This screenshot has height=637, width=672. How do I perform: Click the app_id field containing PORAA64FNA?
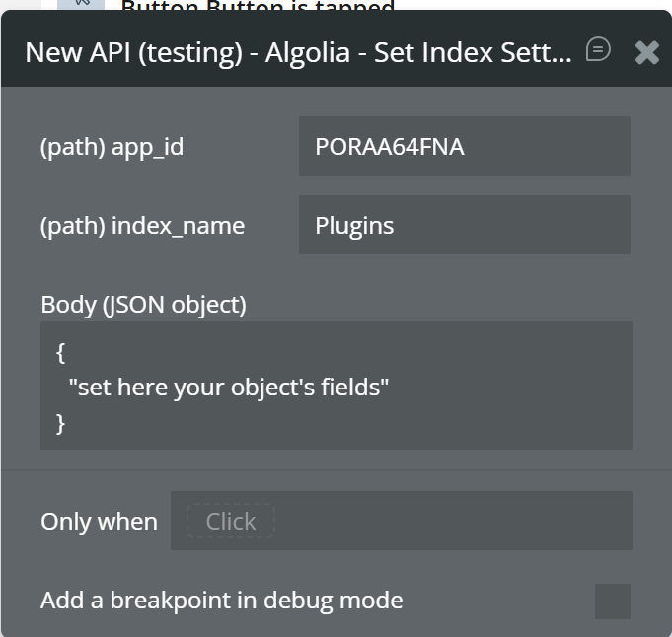pyautogui.click(x=464, y=146)
